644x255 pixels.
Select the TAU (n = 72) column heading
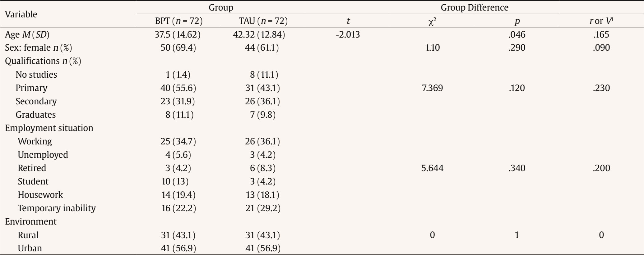click(263, 21)
